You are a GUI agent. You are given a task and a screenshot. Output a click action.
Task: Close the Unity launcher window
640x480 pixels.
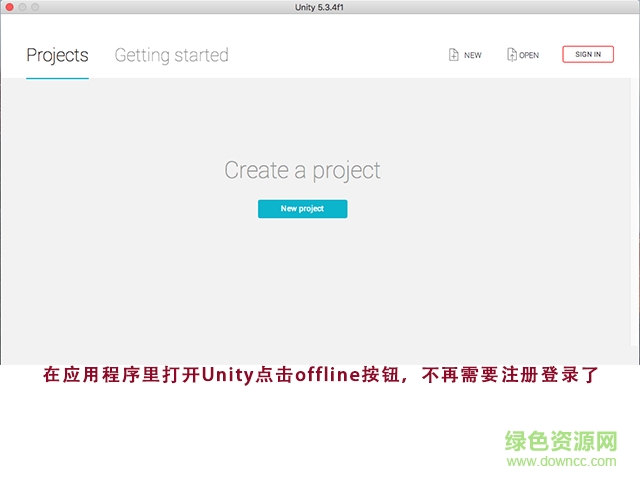click(9, 7)
